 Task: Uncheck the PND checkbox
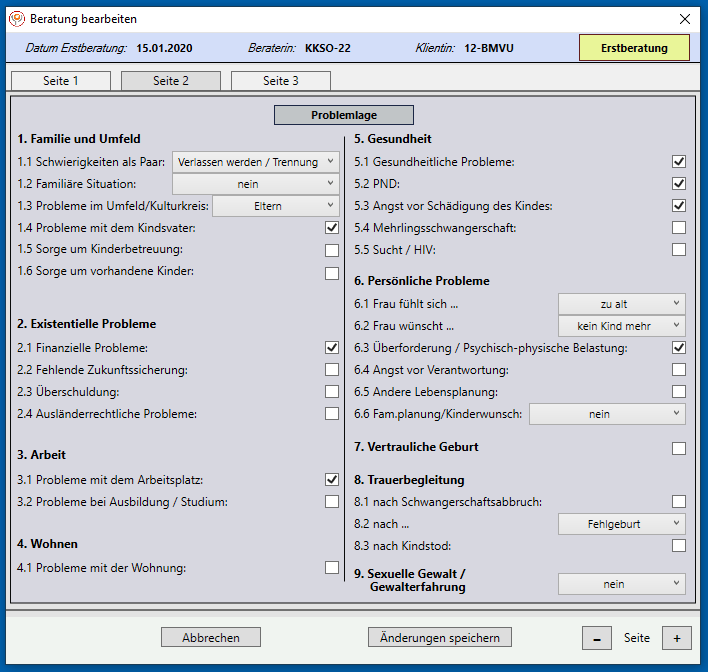(x=679, y=184)
